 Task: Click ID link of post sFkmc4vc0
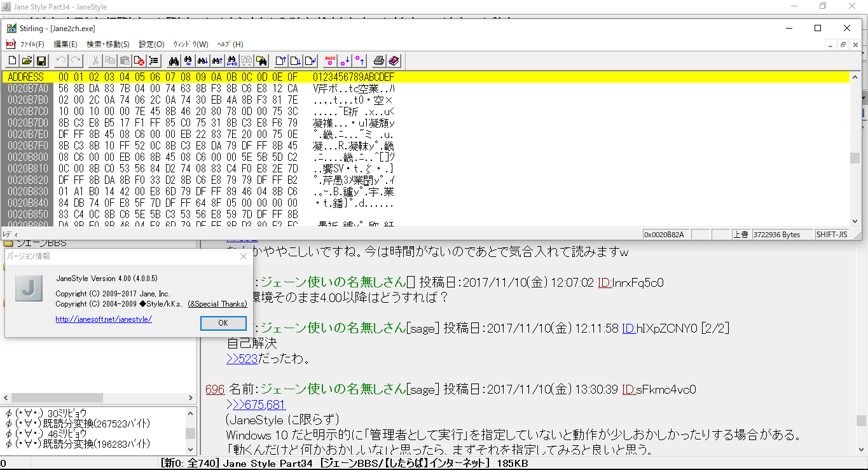tap(628, 389)
